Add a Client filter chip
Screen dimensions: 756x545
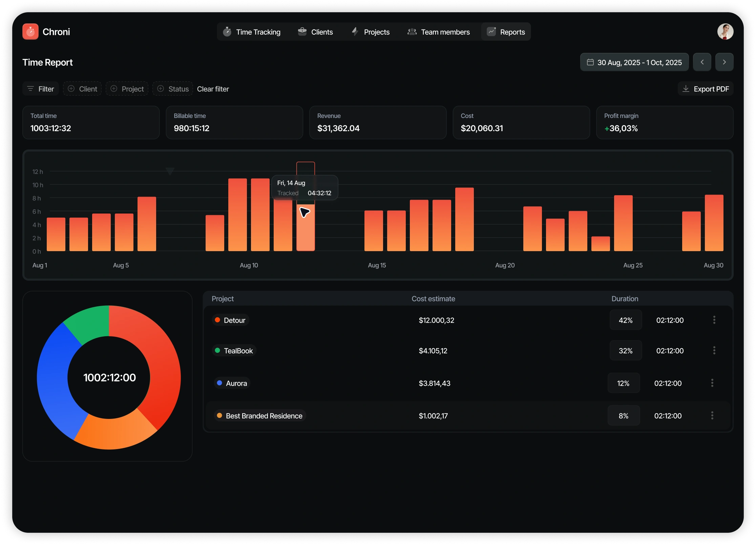82,89
